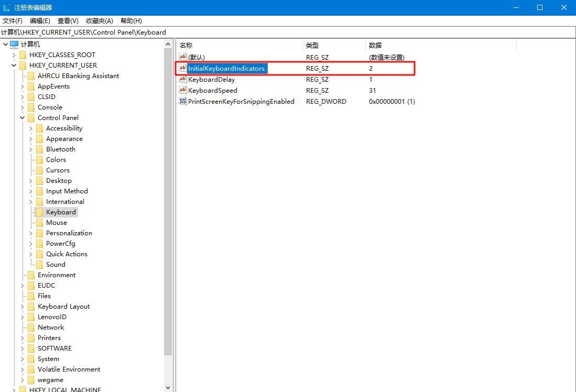
Task: Click the folder icon beside Control Panel
Action: (31, 118)
